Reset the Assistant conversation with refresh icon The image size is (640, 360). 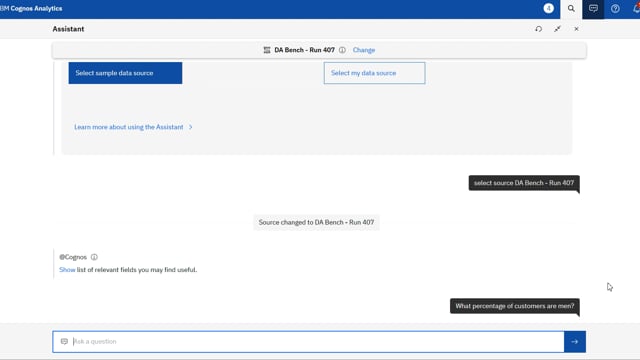539,29
